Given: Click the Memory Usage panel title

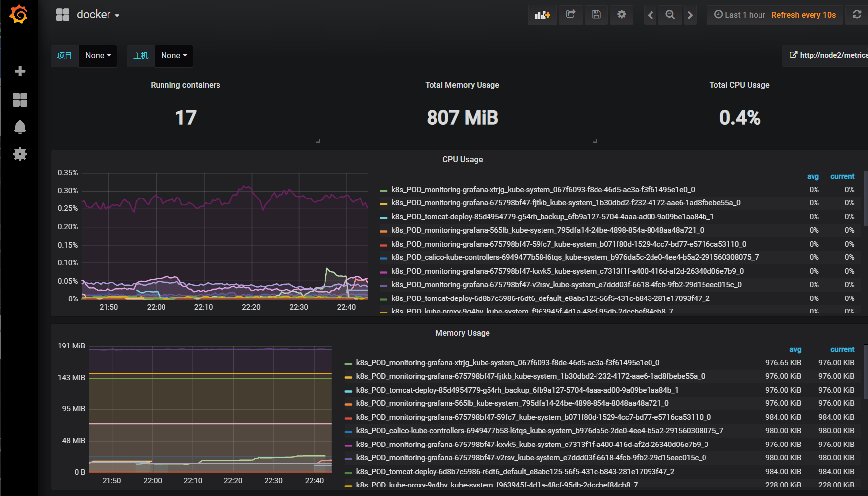Looking at the screenshot, I should point(462,333).
